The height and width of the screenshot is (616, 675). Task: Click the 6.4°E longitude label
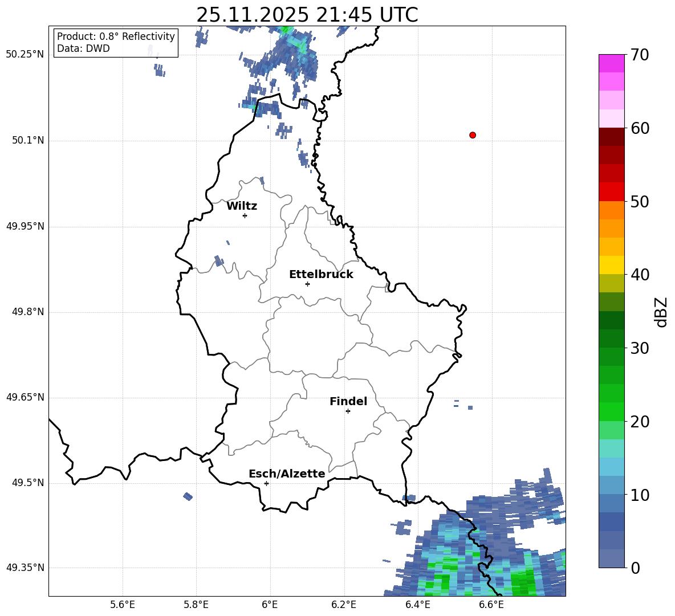417,605
